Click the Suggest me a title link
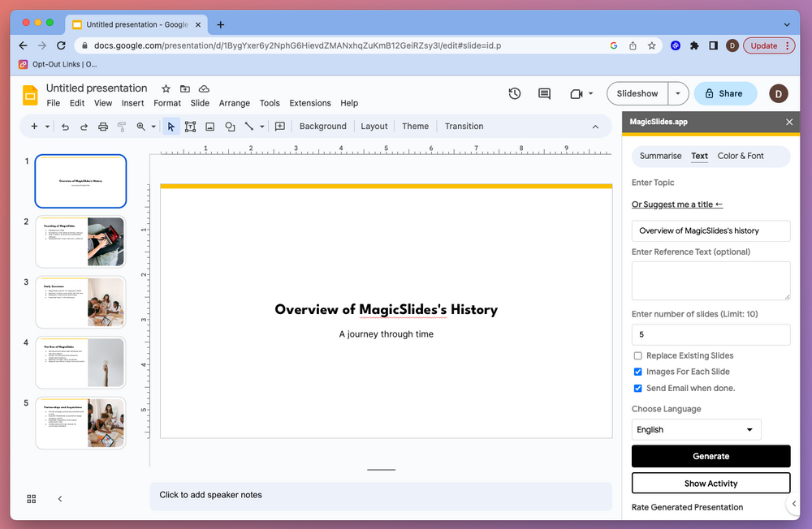The image size is (812, 529). (677, 204)
